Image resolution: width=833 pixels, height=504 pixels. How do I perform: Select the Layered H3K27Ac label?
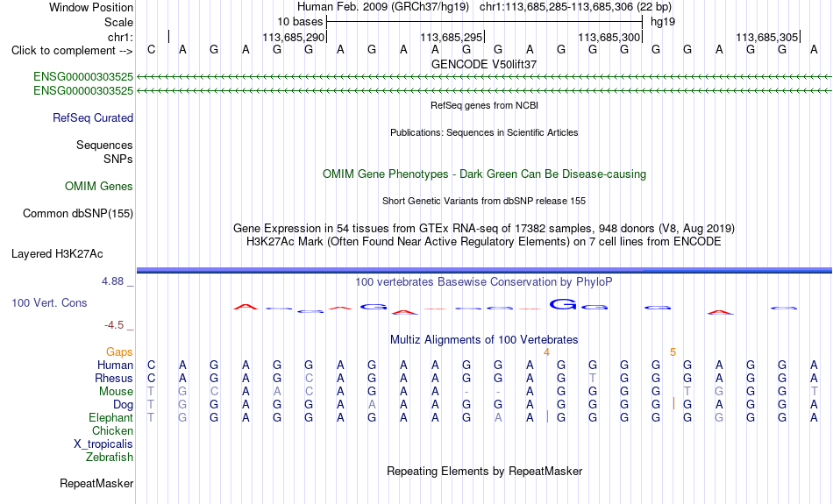57,254
